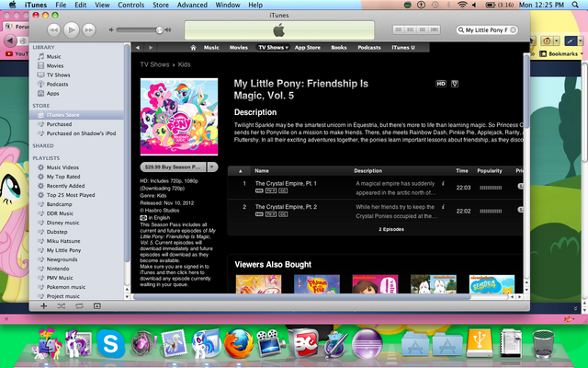Click Buy Season Pass for $29.99
The height and width of the screenshot is (368, 588).
(173, 167)
